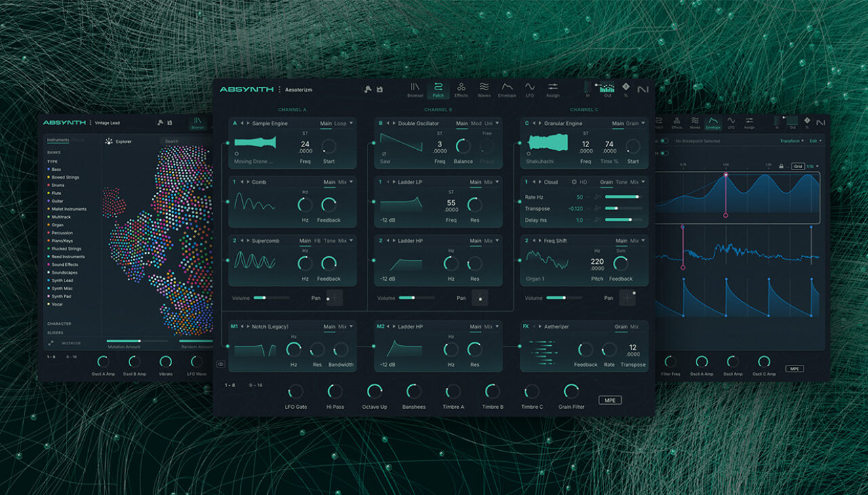The width and height of the screenshot is (868, 495).
Task: Enable the MPE toggle below Grain Filter
Action: (x=609, y=400)
